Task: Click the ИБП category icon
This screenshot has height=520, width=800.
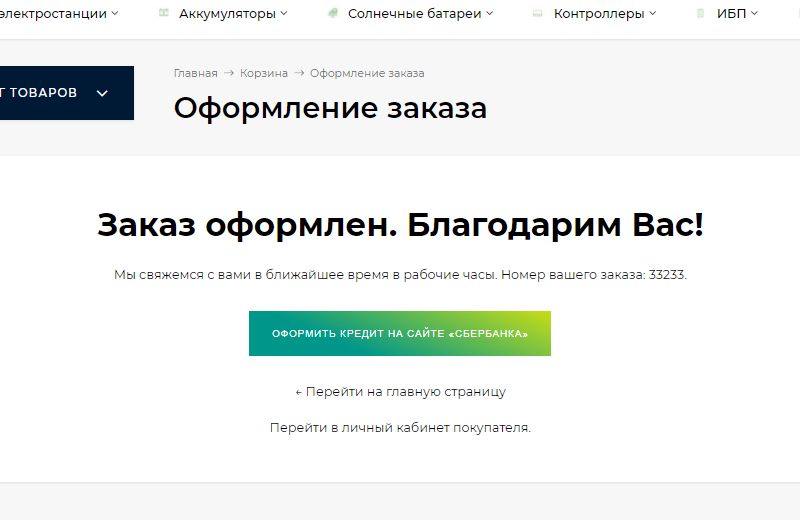Action: 701,13
